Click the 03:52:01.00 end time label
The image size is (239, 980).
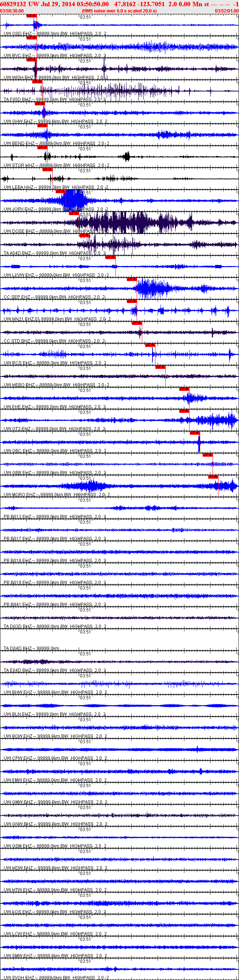click(227, 11)
